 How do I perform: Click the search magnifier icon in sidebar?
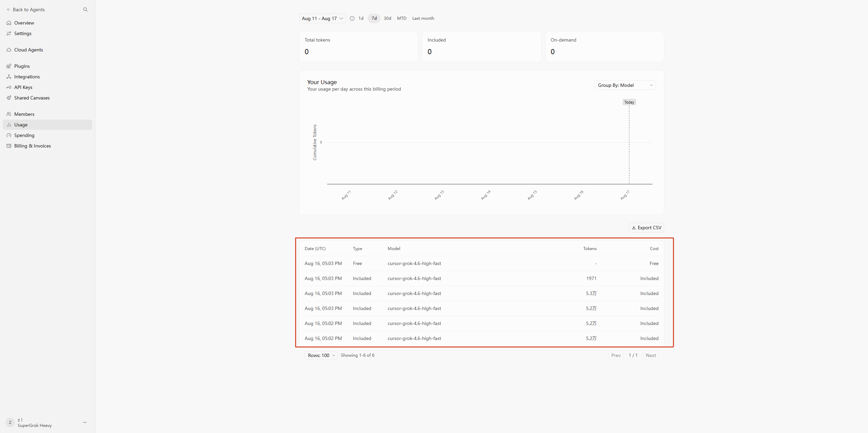(85, 10)
